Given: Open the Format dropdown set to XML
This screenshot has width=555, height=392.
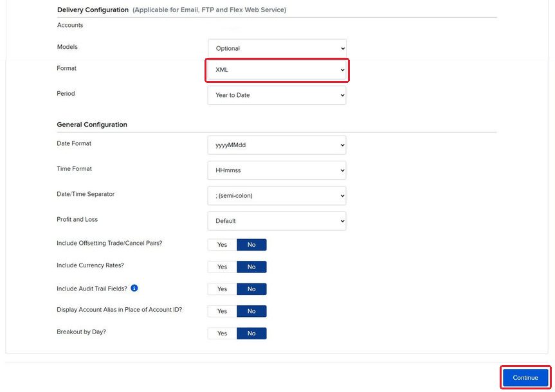Looking at the screenshot, I should (277, 70).
